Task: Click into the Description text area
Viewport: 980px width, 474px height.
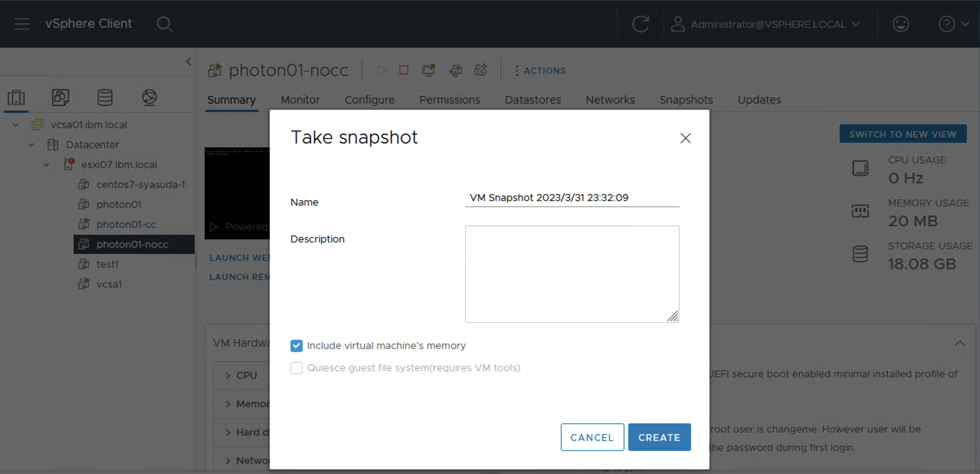Action: click(x=572, y=274)
